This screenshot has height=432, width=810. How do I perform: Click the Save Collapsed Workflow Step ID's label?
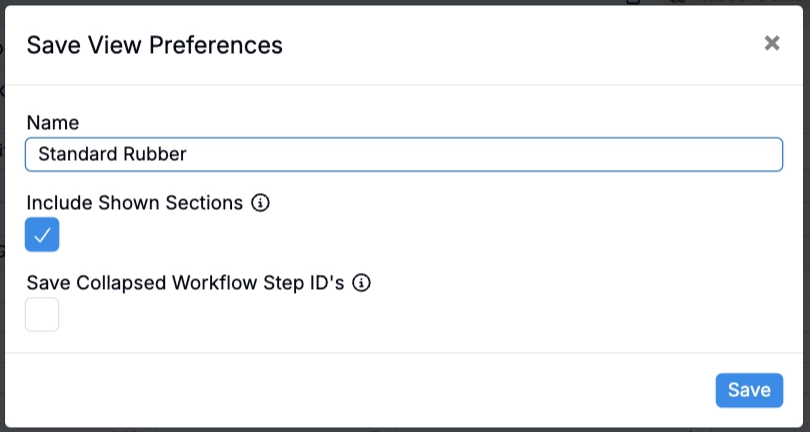[185, 283]
